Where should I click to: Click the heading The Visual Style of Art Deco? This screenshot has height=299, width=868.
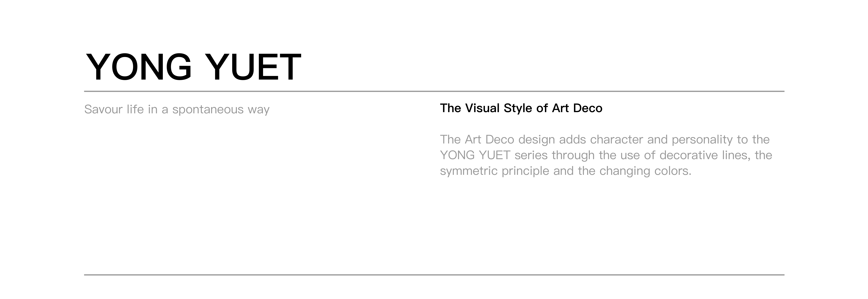tap(521, 108)
